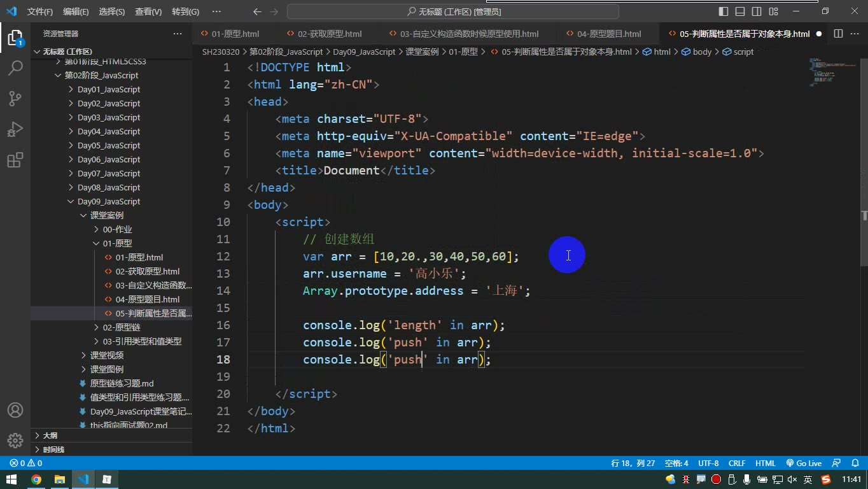Open the Extensions view icon
Screen dimensions: 868x489
pyautogui.click(x=15, y=160)
